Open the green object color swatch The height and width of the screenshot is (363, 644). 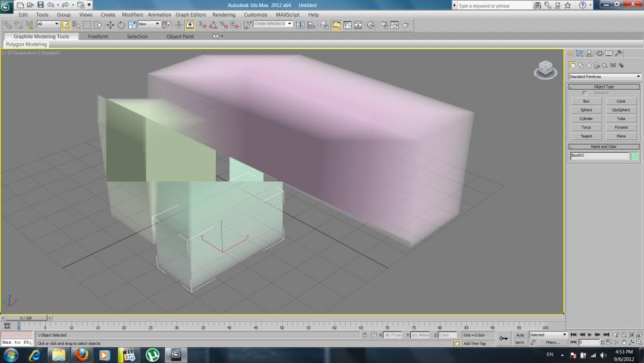coord(634,156)
